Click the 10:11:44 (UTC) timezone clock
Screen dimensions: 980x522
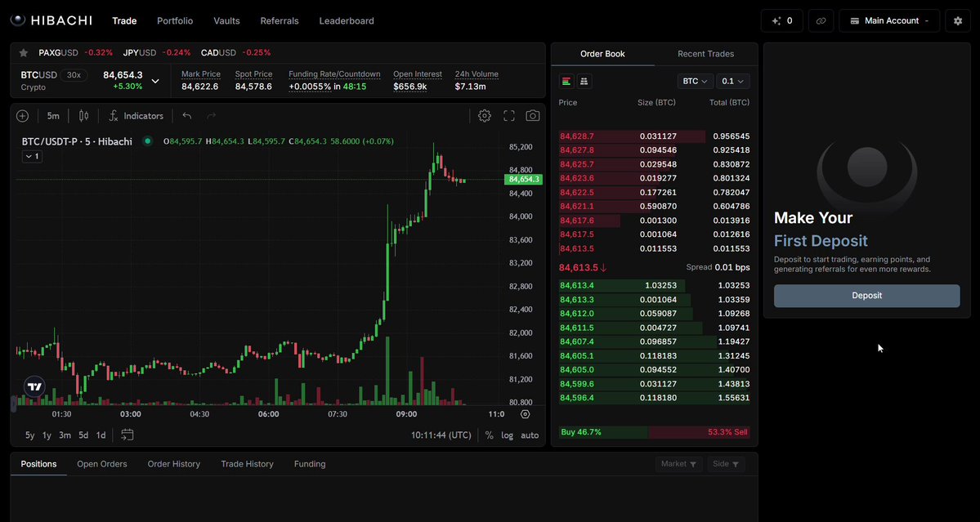click(441, 435)
